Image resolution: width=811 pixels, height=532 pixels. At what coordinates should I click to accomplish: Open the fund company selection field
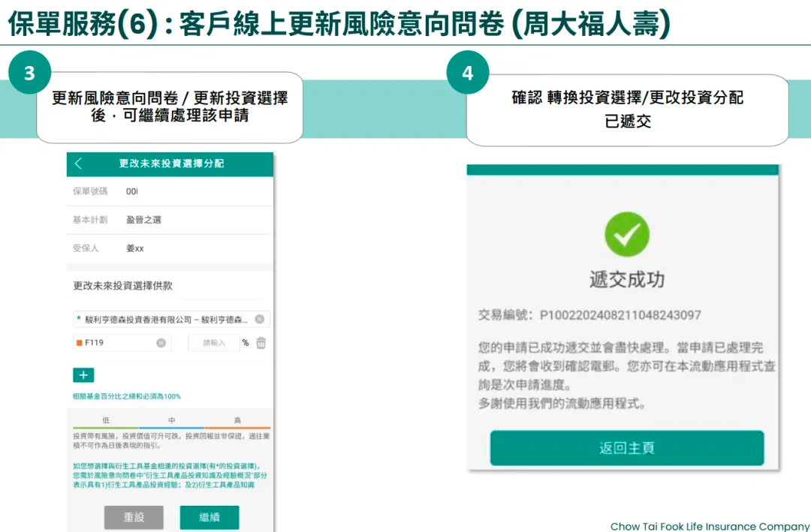click(171, 320)
